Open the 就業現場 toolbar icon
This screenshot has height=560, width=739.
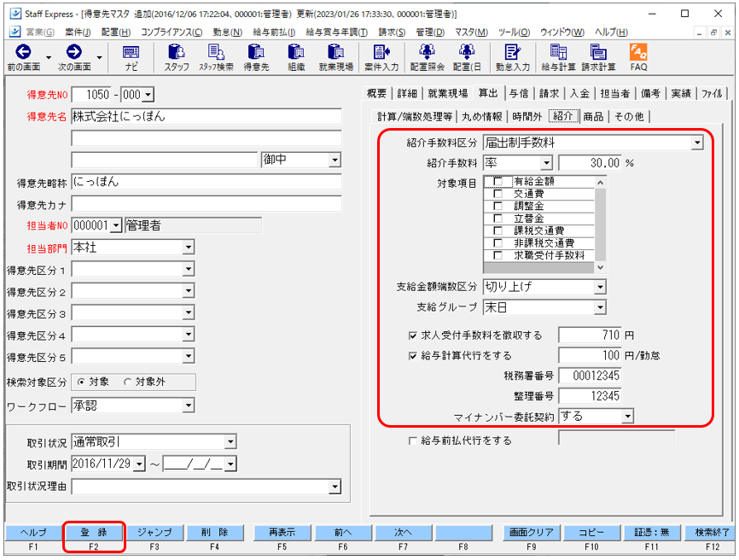tap(336, 52)
